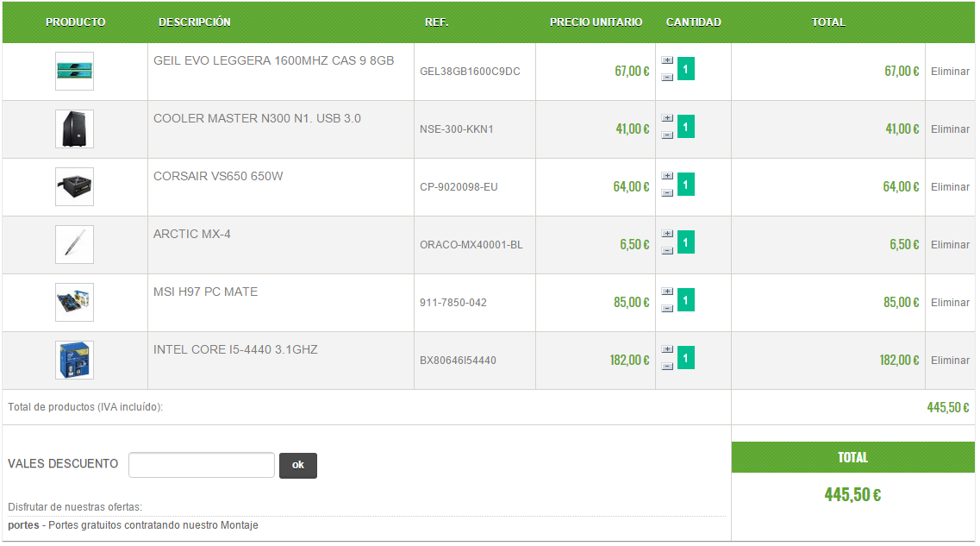
Task: Increase quantity of ARCTIC MX-4
Action: pyautogui.click(x=667, y=233)
